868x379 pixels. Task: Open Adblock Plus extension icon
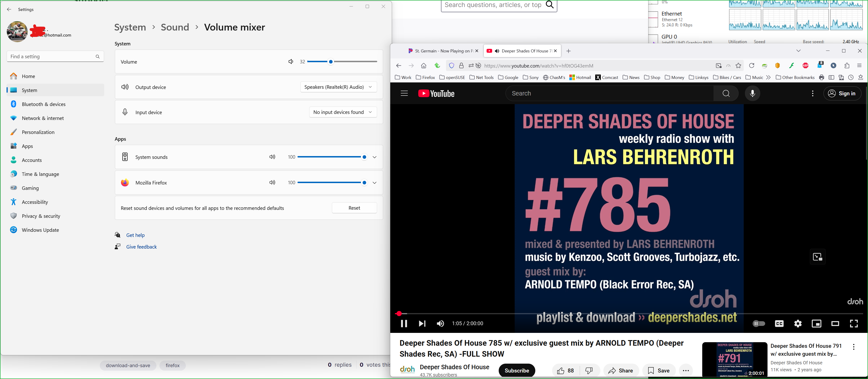tap(805, 66)
